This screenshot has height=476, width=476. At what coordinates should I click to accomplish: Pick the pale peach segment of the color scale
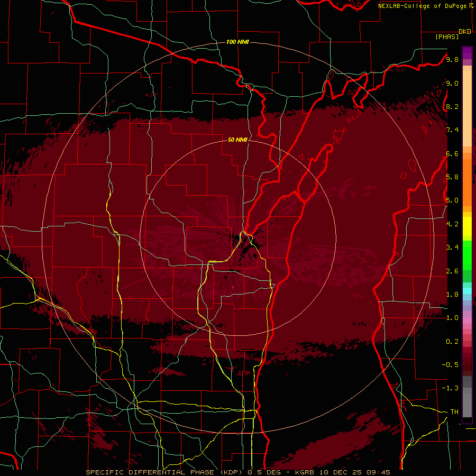point(467,109)
